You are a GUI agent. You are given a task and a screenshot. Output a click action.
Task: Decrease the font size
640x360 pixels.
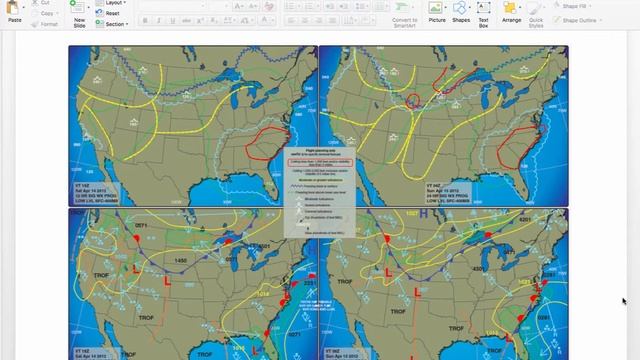[253, 6]
